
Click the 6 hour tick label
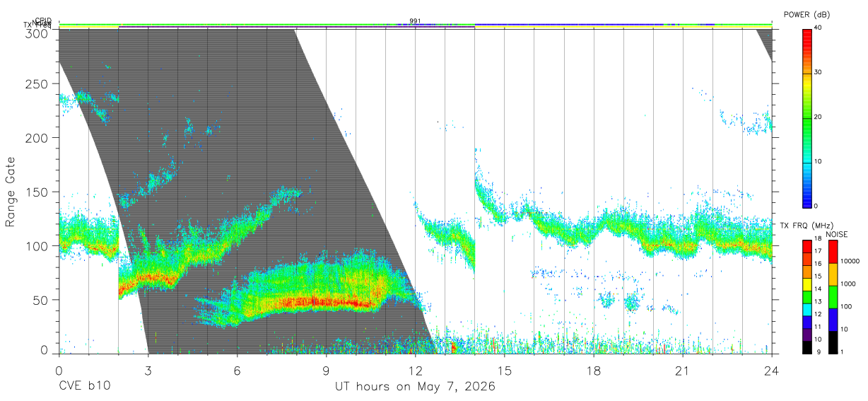(237, 371)
